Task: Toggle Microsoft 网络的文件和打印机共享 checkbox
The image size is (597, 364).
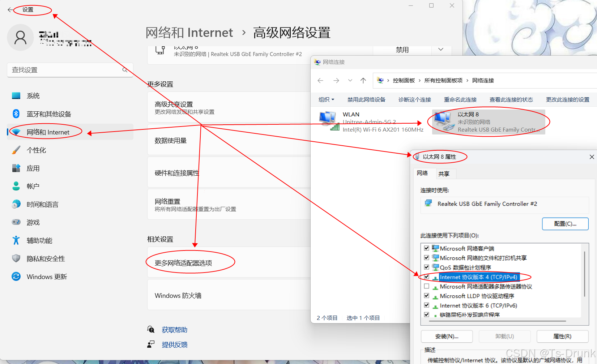Action: [427, 258]
